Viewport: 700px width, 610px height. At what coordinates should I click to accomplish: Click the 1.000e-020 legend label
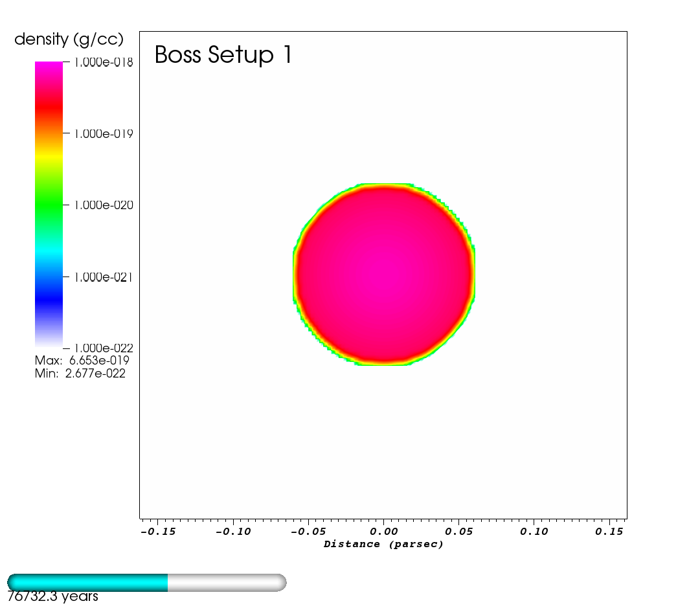click(x=104, y=205)
